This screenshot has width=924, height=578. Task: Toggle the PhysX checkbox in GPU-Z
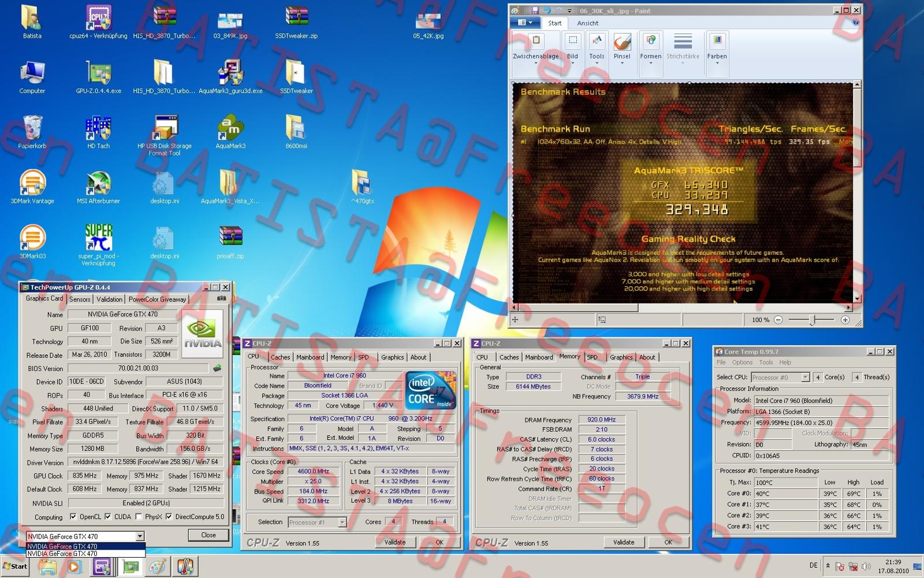click(139, 517)
